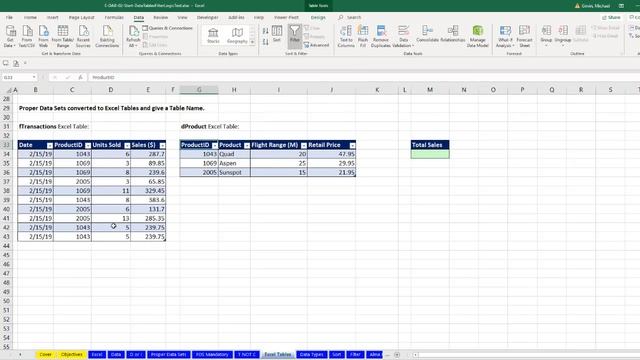This screenshot has width=640, height=360.
Task: Select the Geography data type
Action: click(x=237, y=36)
